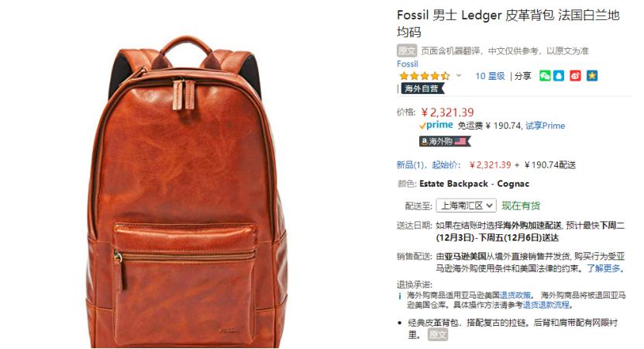Share to Qzone star icon
Viewport: 644px width, 349px height.
click(x=592, y=76)
